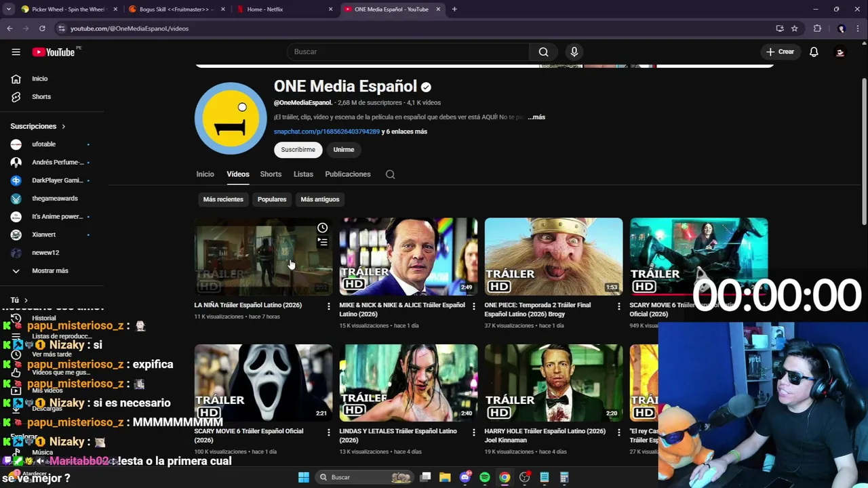The image size is (868, 488).
Task: Bookmark this page with star icon
Action: coord(794,28)
